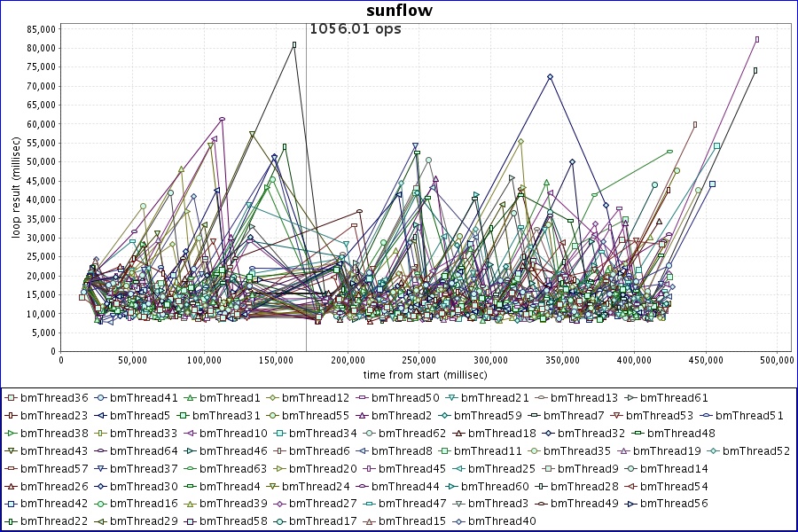Click the vertical marker line in the plot

coord(307,222)
